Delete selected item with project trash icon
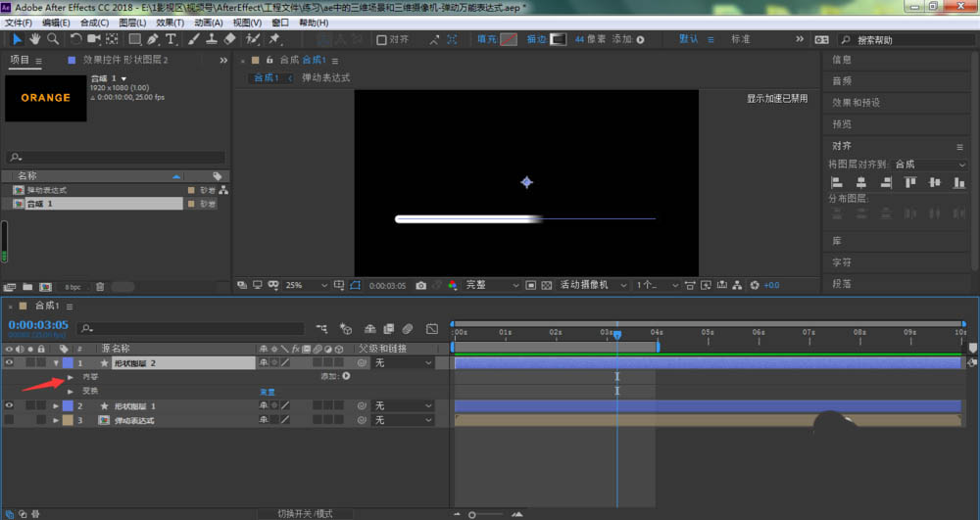The image size is (980, 520). tap(100, 287)
